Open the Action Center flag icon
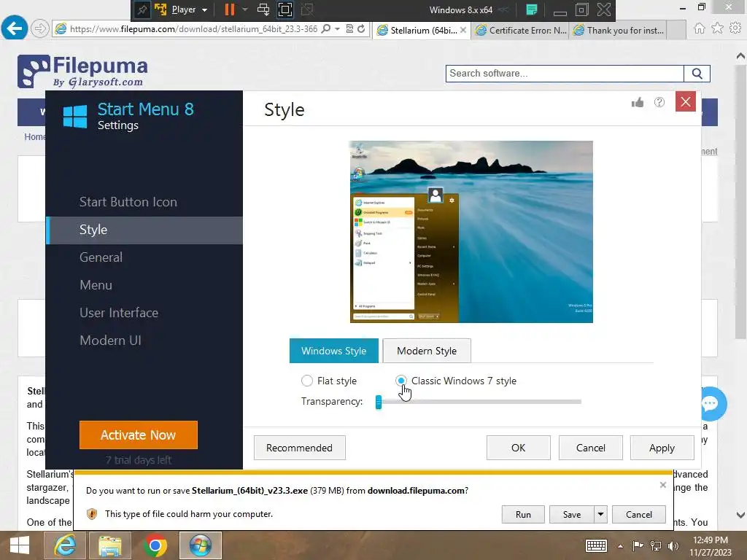 click(x=638, y=545)
